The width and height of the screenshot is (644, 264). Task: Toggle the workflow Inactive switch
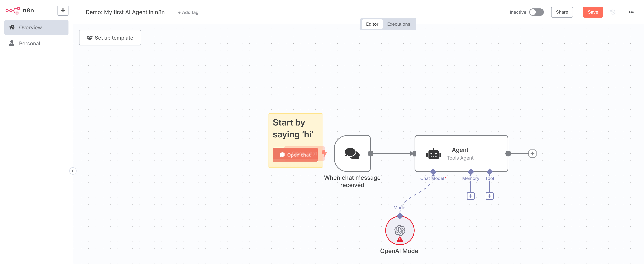[536, 12]
